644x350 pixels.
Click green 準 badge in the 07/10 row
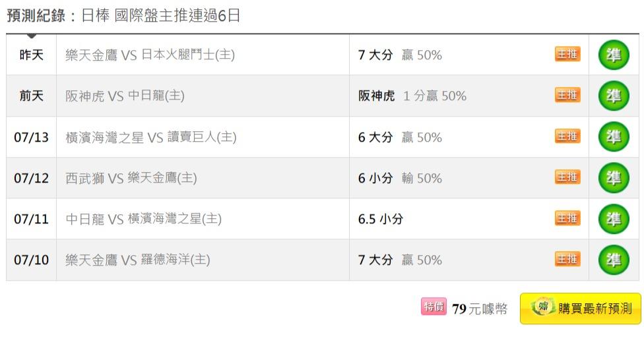[x=614, y=260]
